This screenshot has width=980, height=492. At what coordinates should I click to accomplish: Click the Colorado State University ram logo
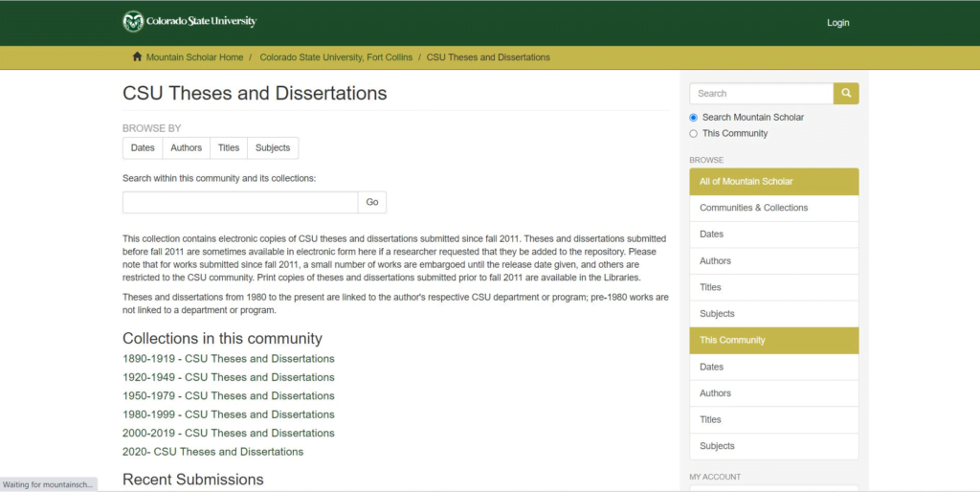pyautogui.click(x=133, y=22)
